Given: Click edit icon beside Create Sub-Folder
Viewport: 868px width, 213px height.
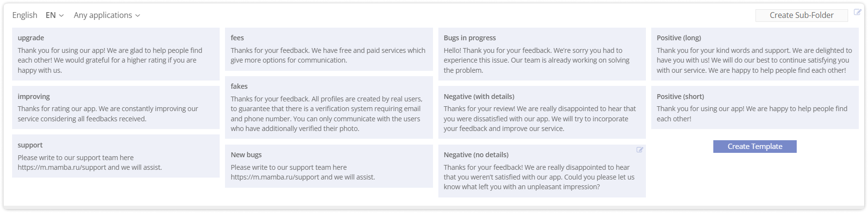Looking at the screenshot, I should click(857, 12).
